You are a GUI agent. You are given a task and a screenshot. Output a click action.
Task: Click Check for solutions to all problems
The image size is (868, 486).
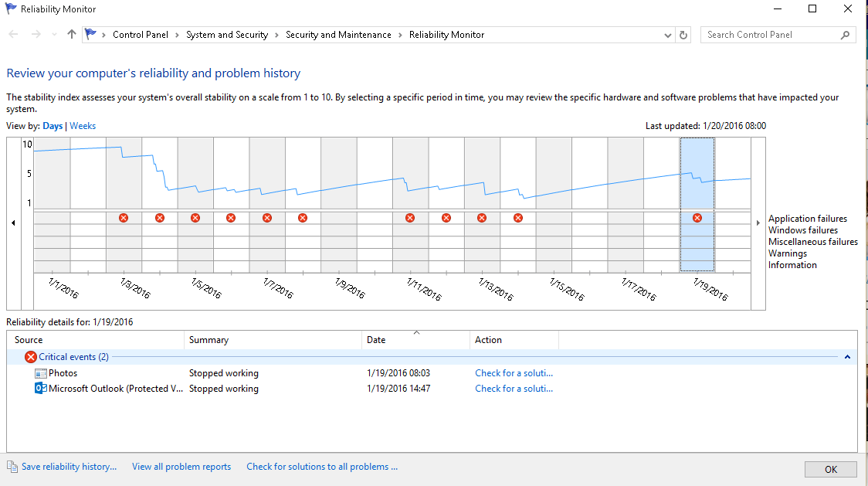[x=322, y=467]
